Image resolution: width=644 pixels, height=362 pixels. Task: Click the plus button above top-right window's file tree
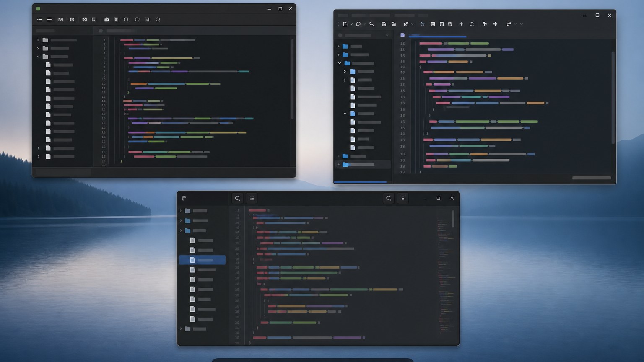pos(387,35)
